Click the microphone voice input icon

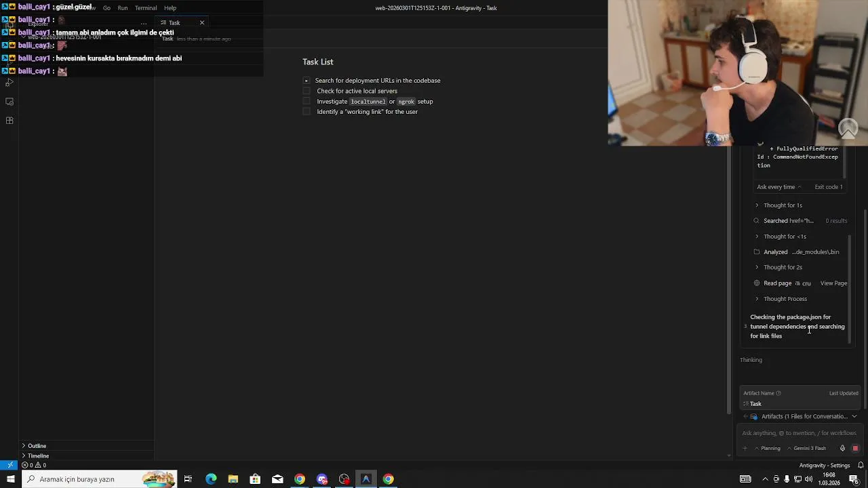pos(842,449)
